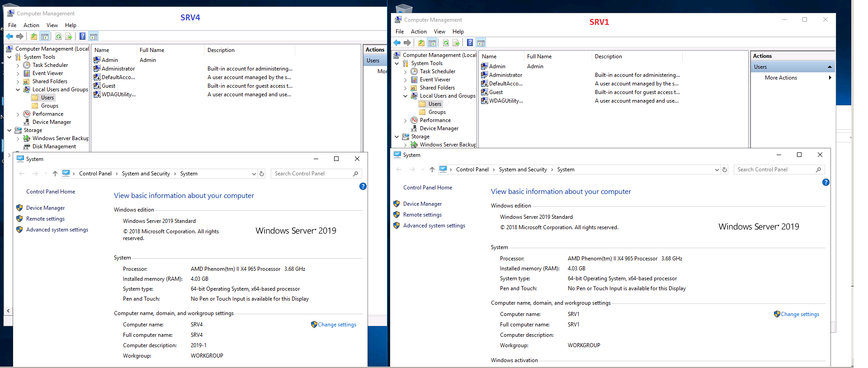Click blue help icon in SRV1 System window
The height and width of the screenshot is (368, 868).
point(826,182)
